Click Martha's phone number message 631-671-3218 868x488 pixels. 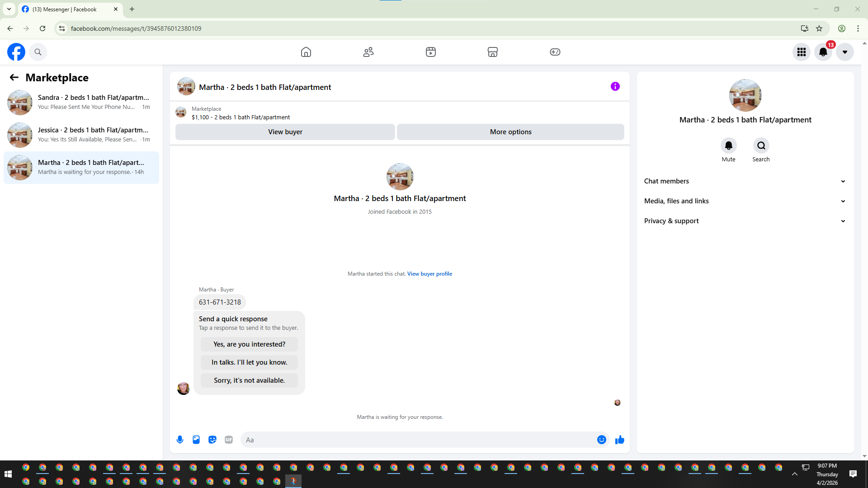click(220, 302)
